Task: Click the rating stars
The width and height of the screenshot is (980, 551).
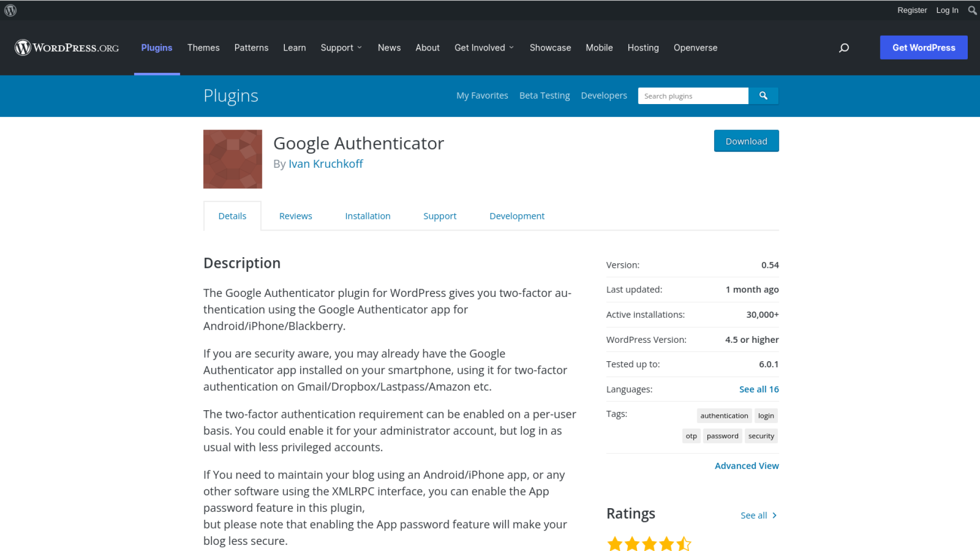Action: (649, 544)
